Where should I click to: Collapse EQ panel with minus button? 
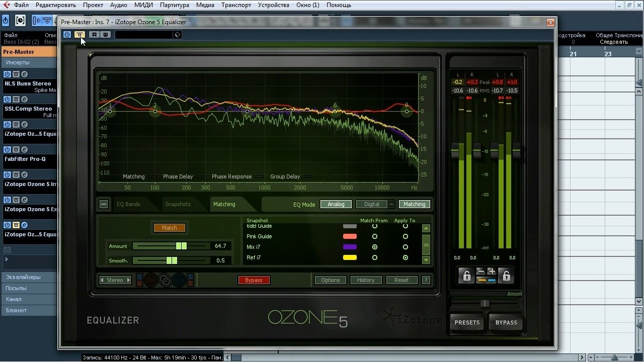pos(103,204)
